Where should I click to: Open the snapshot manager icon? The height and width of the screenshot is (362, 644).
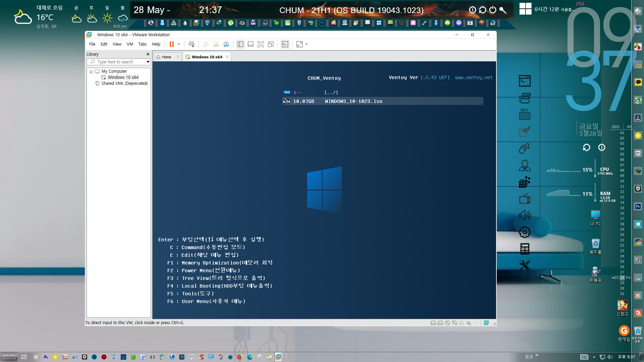[226, 44]
